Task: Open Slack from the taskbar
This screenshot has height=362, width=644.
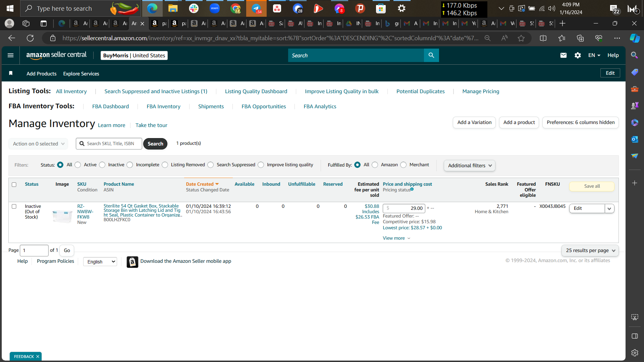Action: coord(194,8)
